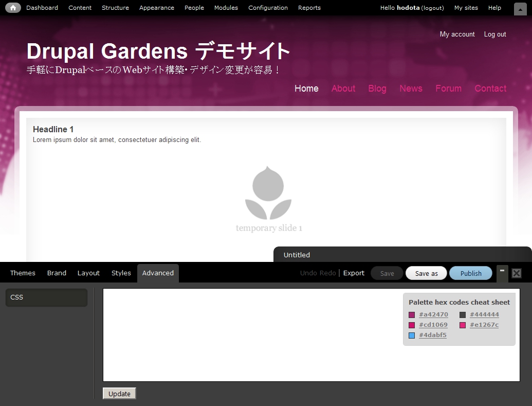Select the CSS sidebar item
Image resolution: width=532 pixels, height=406 pixels.
(46, 297)
